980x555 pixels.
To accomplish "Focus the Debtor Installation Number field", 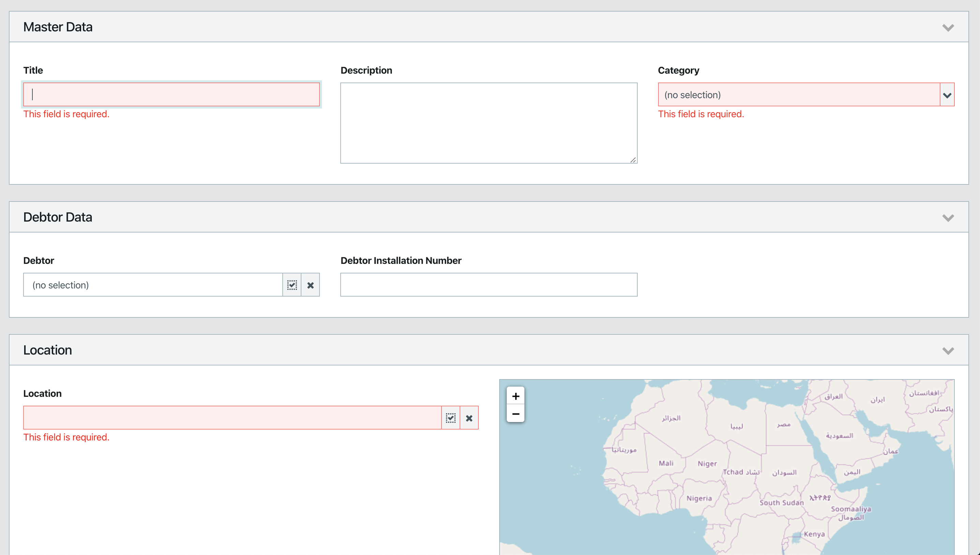I will [x=489, y=285].
